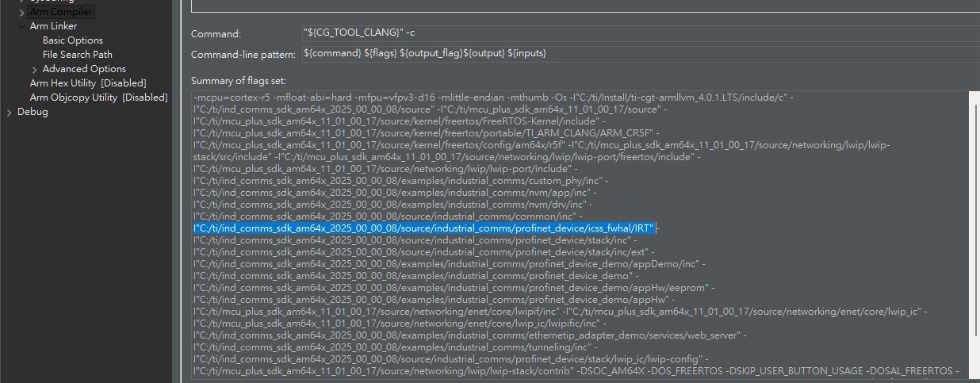Select Arm Compiler in the tree
Screen dimensions: 980x383
pos(61,12)
